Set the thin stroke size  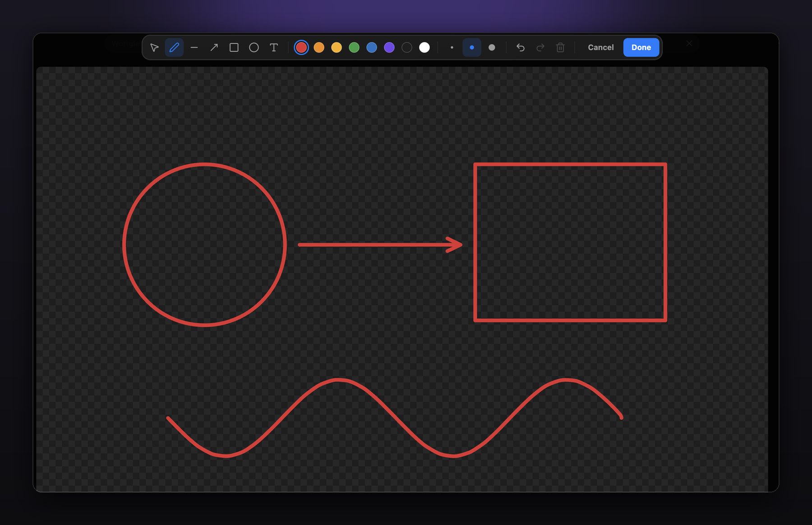(452, 47)
